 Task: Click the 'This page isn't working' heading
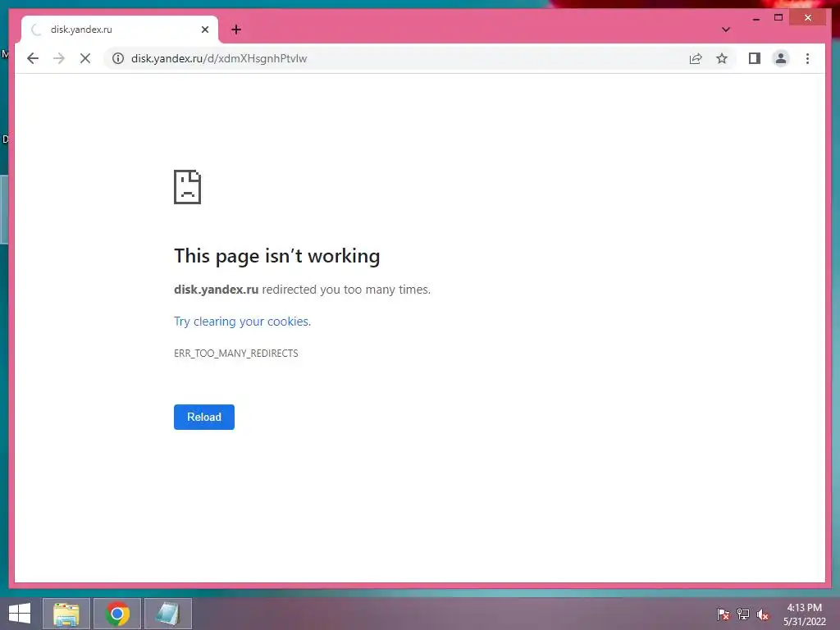point(277,256)
